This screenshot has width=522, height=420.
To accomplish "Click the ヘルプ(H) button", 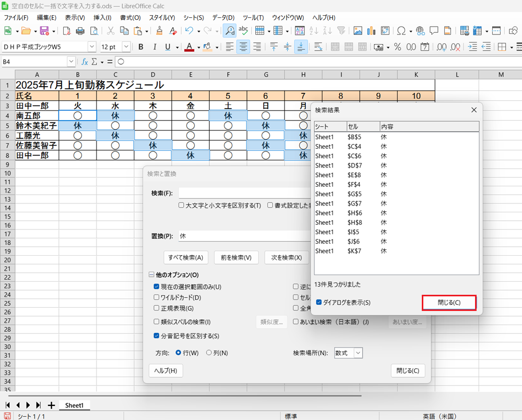I will click(166, 370).
